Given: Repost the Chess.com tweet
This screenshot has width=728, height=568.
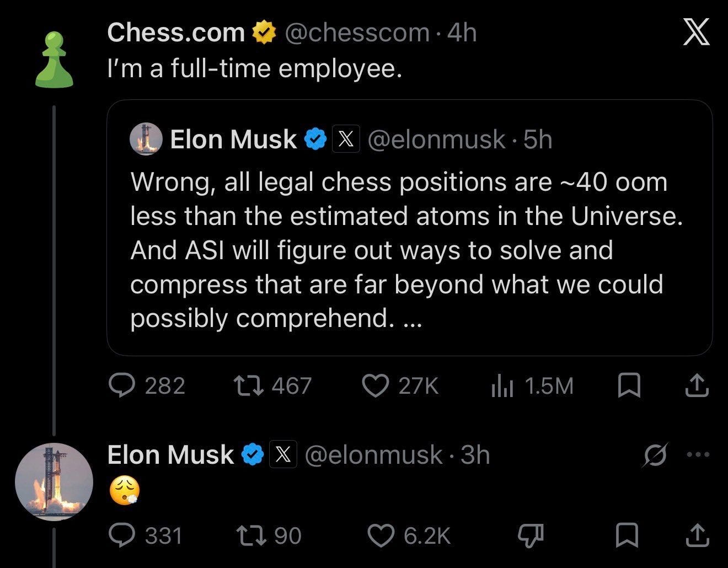Looking at the screenshot, I should point(272,385).
